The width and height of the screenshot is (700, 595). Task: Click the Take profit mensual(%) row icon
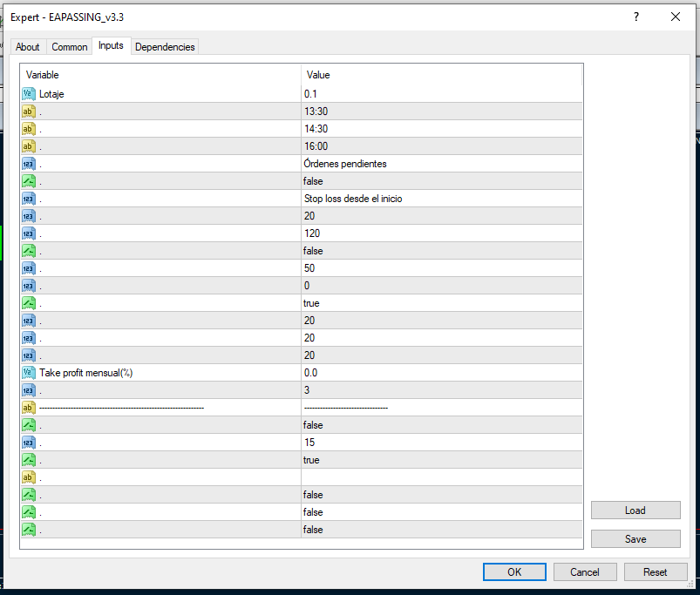coord(29,373)
